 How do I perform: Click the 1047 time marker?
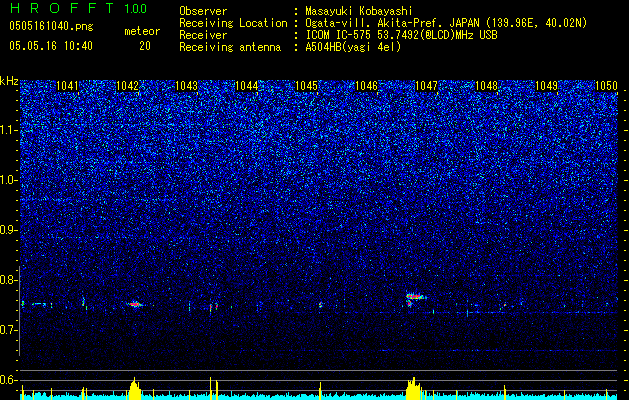coord(426,86)
